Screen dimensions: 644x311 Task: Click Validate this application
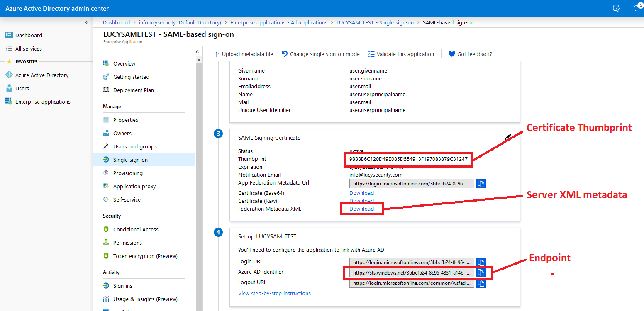[x=401, y=54]
